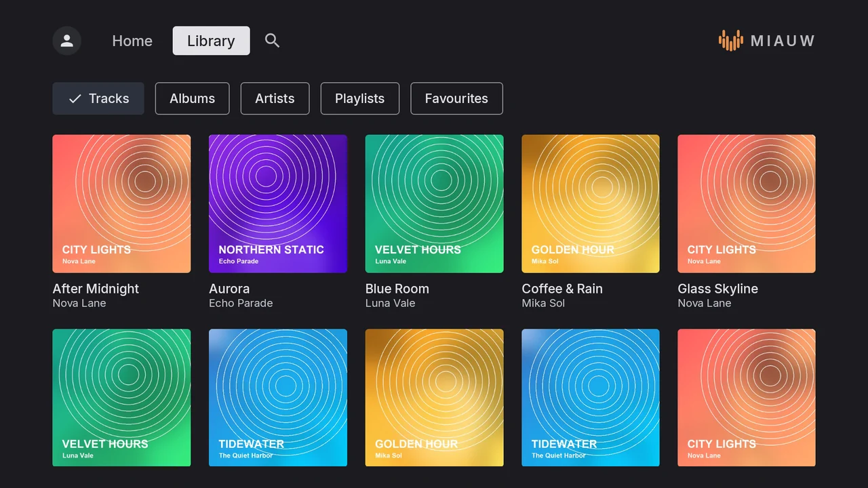Click "Echo Parade" artist name below Aurora

click(x=241, y=304)
